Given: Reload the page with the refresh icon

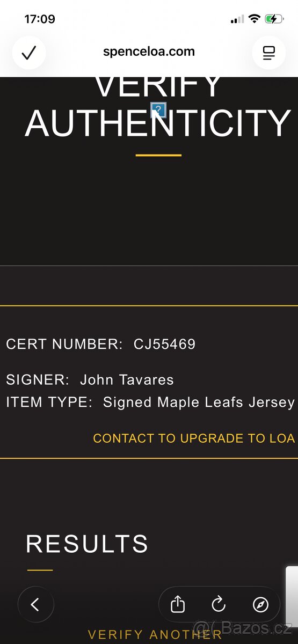Looking at the screenshot, I should tap(219, 605).
